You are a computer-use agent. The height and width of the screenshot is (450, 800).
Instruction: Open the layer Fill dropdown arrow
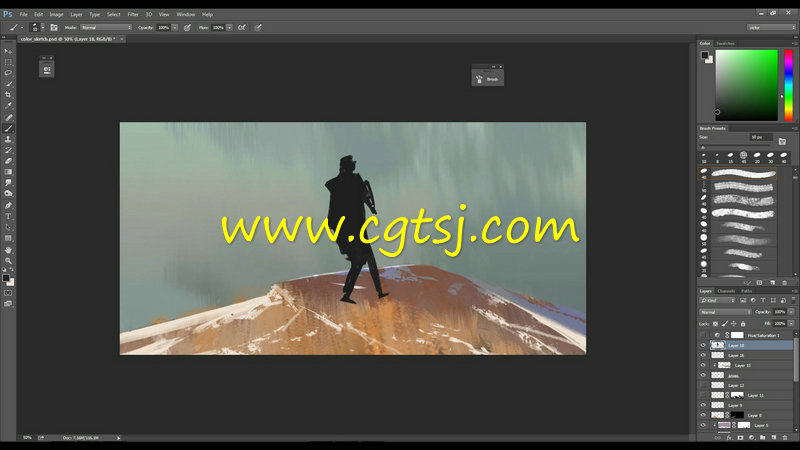pos(791,323)
